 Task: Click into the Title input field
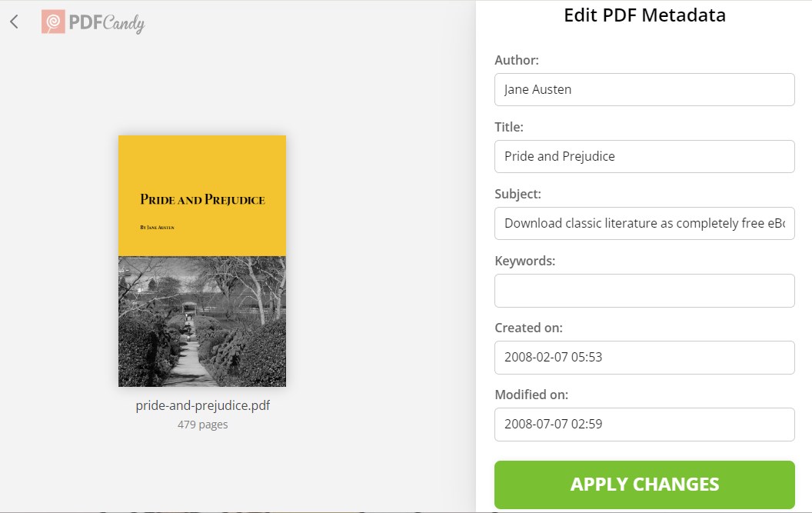pyautogui.click(x=644, y=156)
